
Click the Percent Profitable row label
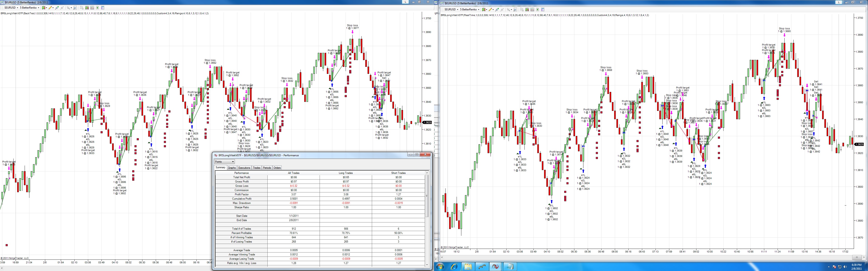click(x=242, y=233)
